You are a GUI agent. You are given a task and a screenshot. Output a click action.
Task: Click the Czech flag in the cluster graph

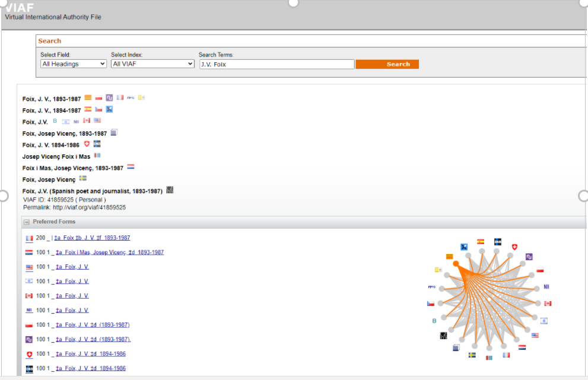click(431, 304)
